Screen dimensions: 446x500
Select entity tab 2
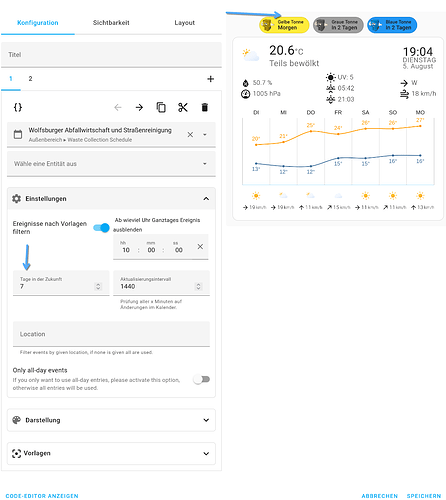click(x=30, y=79)
